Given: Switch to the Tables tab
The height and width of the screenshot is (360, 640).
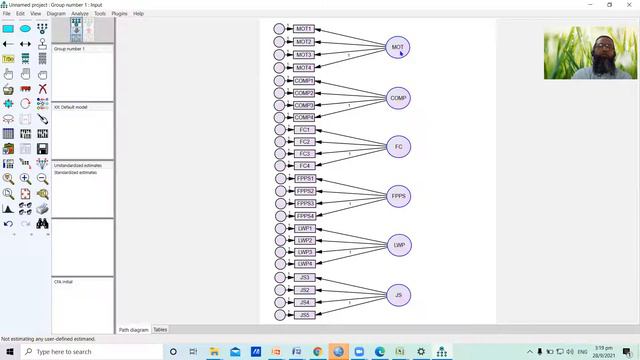Looking at the screenshot, I should (x=160, y=329).
